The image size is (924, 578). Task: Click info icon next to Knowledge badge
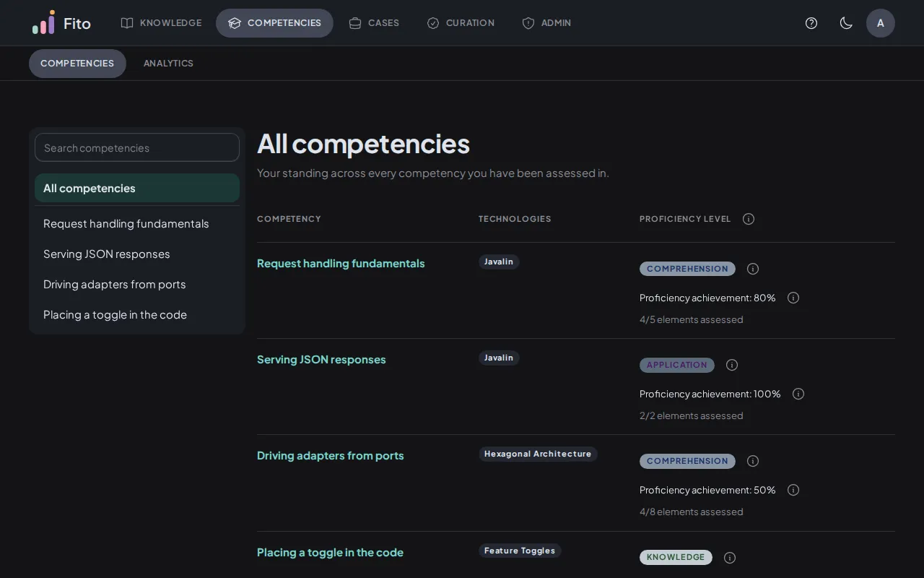(x=730, y=558)
